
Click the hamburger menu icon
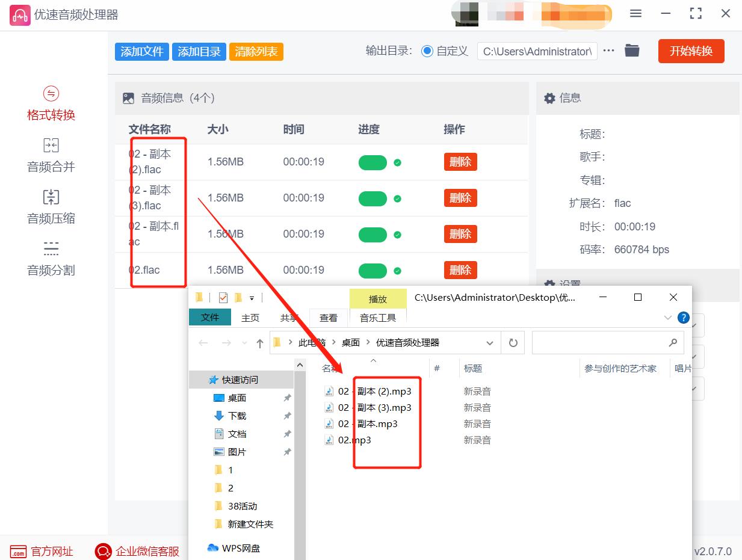tap(635, 13)
